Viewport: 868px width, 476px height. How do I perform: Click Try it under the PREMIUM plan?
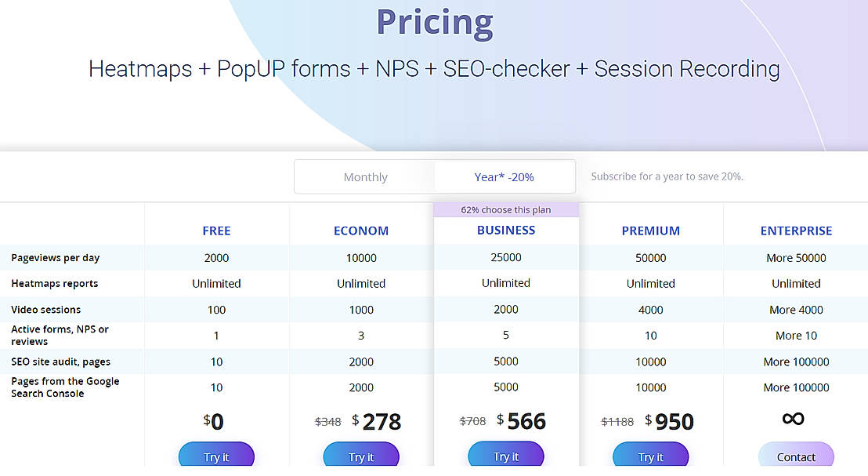pyautogui.click(x=651, y=456)
